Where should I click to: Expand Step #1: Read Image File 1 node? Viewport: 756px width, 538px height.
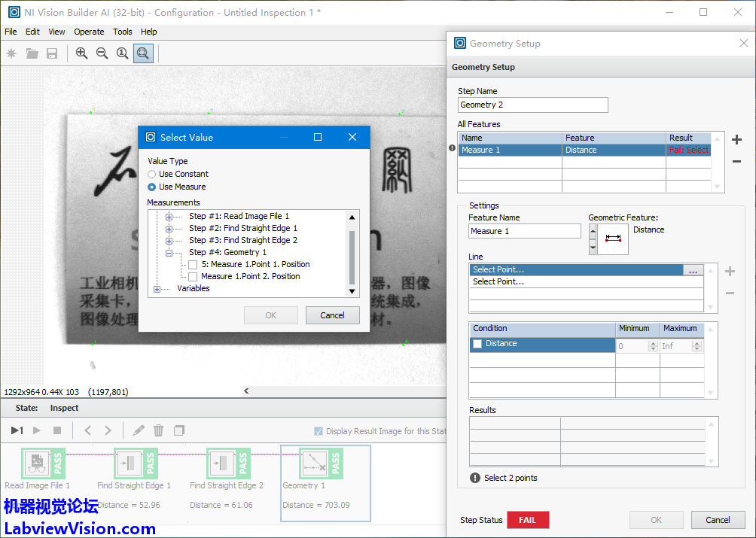[169, 217]
